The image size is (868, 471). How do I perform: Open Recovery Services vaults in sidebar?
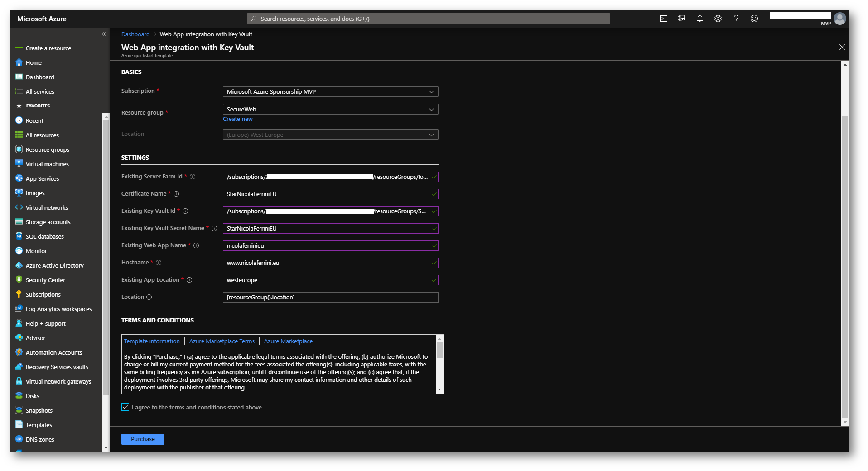click(56, 367)
